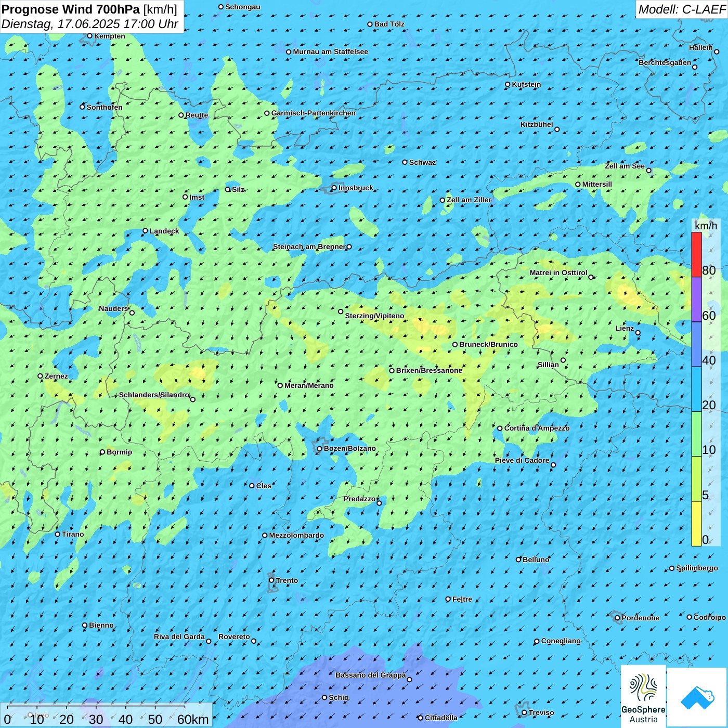Click the red segment of the color legend
The width and height of the screenshot is (728, 728).
tap(696, 254)
